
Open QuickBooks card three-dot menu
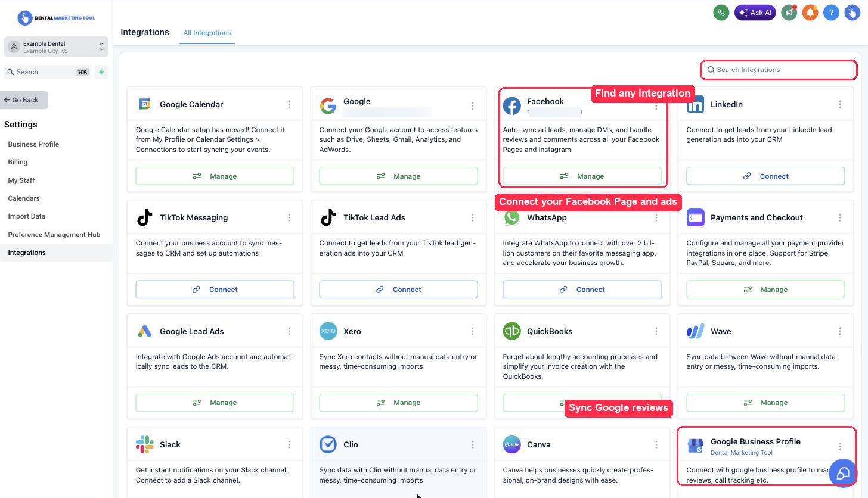click(x=656, y=331)
